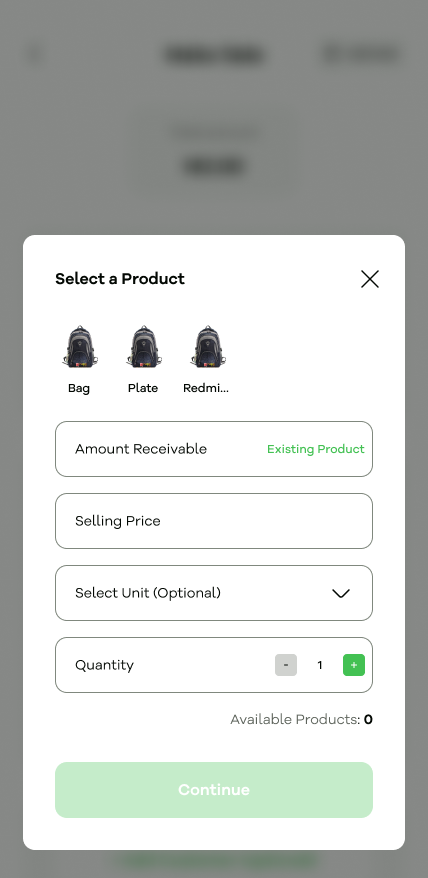Click the Select a Product heading
The width and height of the screenshot is (428, 878).
pyautogui.click(x=120, y=278)
